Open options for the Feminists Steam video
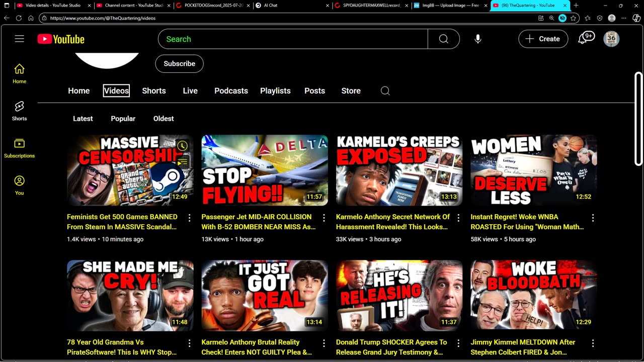The image size is (644, 362). tap(190, 218)
